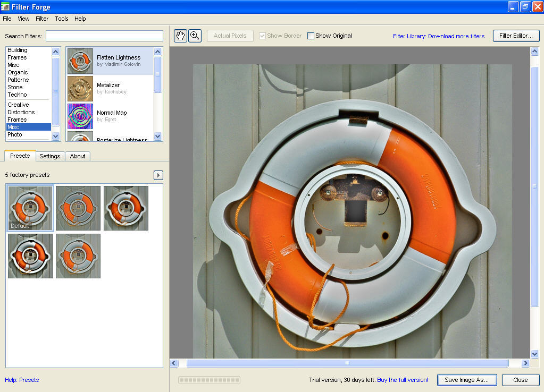Select the Zoom magnifier tool
This screenshot has width=544, height=392.
195,36
